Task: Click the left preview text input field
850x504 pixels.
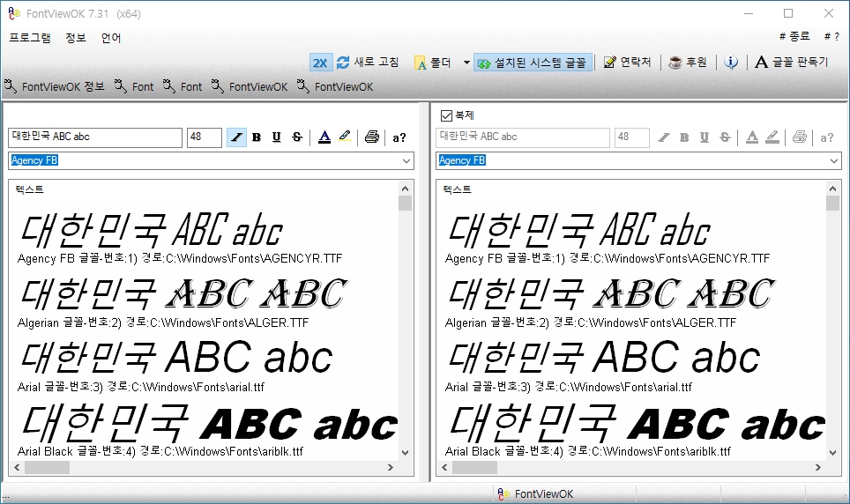Action: [95, 137]
